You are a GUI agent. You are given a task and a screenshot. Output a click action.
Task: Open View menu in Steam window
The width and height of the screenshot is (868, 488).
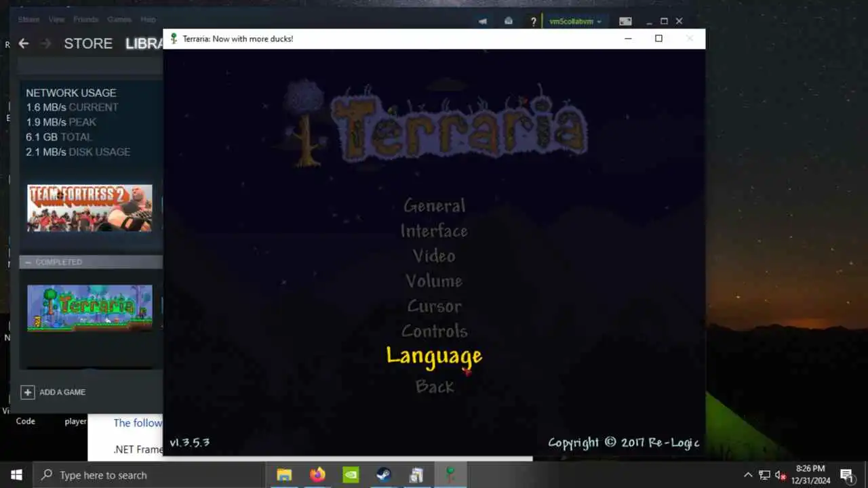(57, 20)
